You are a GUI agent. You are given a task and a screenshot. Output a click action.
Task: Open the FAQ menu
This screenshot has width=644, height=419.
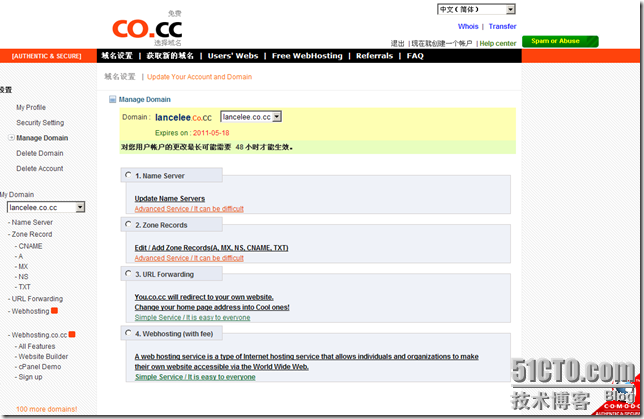coord(415,56)
